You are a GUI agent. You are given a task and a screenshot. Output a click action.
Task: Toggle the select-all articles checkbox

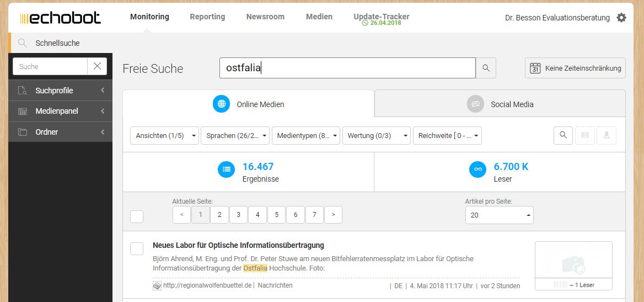137,216
